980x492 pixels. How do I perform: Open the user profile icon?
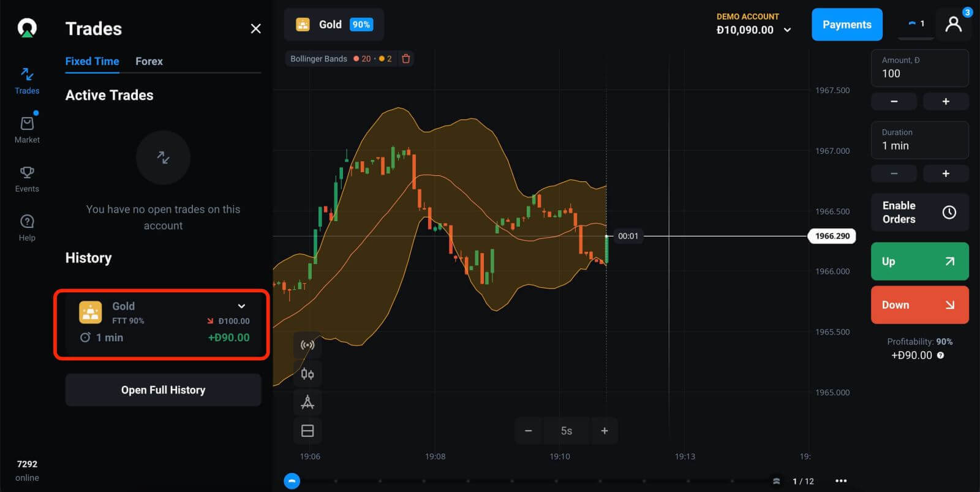point(953,25)
